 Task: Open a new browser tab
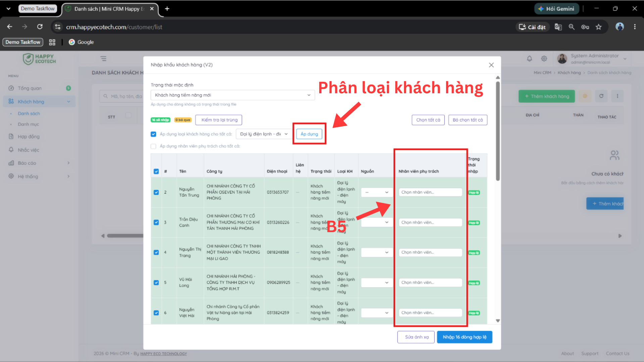(167, 9)
